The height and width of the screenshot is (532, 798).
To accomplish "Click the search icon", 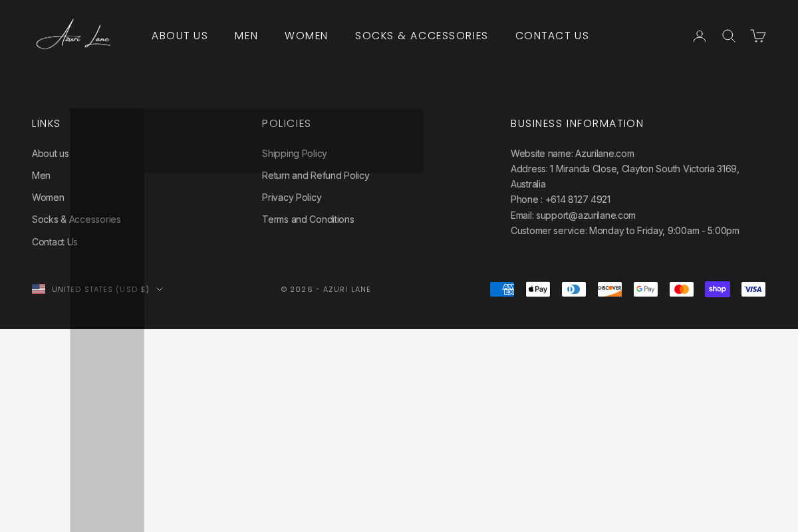I will pos(729,36).
